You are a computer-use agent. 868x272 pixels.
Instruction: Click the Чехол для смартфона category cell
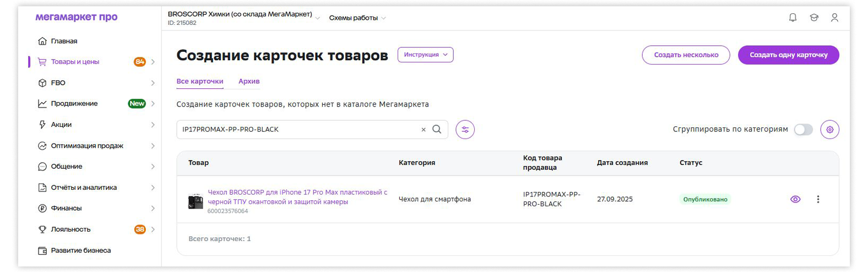(x=435, y=199)
